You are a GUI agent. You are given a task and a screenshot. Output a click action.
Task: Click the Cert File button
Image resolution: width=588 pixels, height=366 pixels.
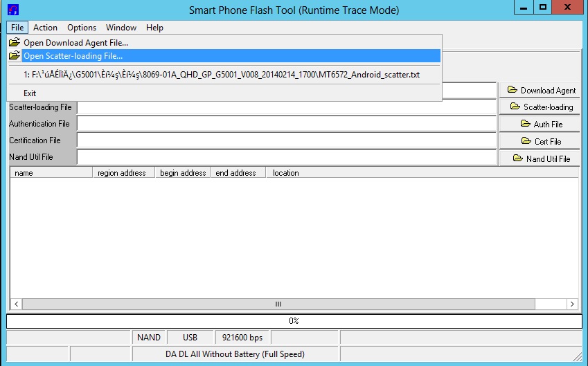[x=540, y=141]
